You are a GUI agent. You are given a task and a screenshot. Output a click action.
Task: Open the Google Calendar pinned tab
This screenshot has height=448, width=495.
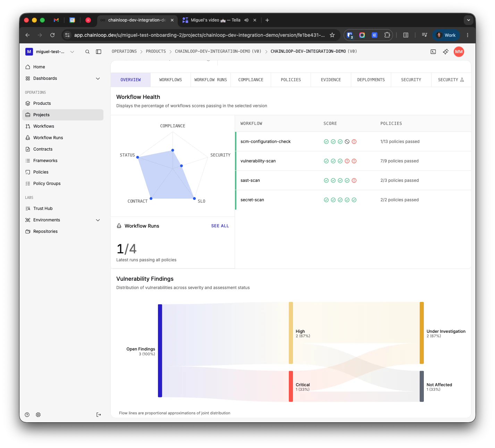72,20
